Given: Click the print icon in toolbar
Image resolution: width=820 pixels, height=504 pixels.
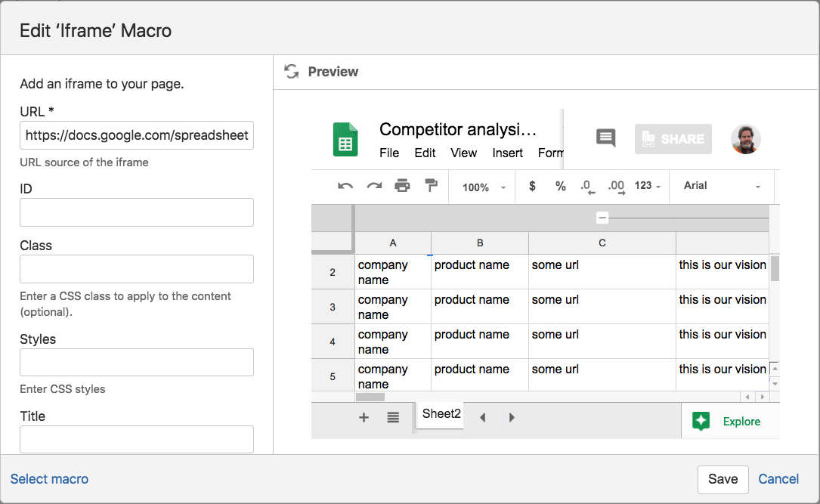Looking at the screenshot, I should pos(402,186).
